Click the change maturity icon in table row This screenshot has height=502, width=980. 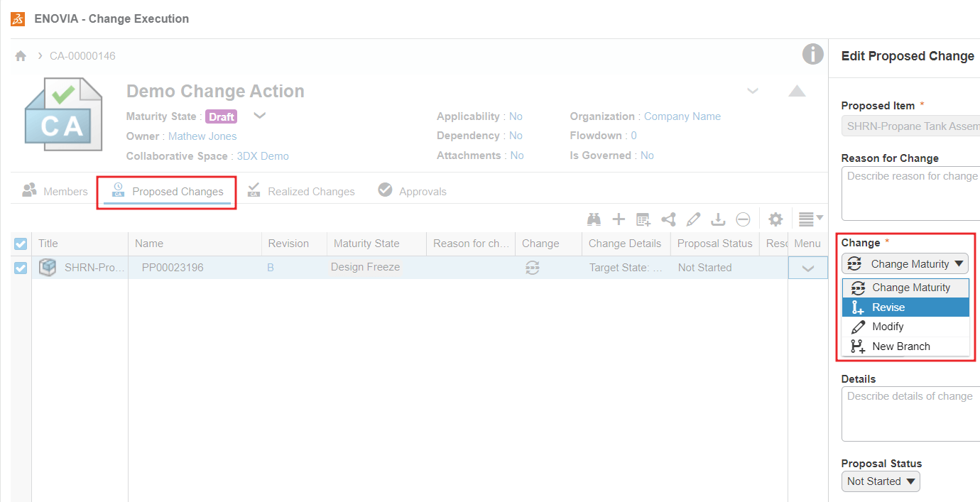(x=533, y=268)
